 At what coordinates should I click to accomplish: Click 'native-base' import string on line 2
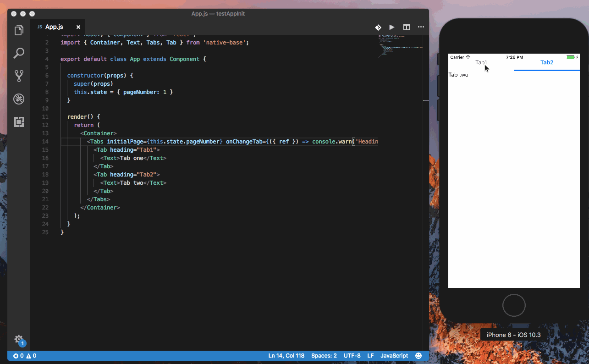[x=226, y=43]
